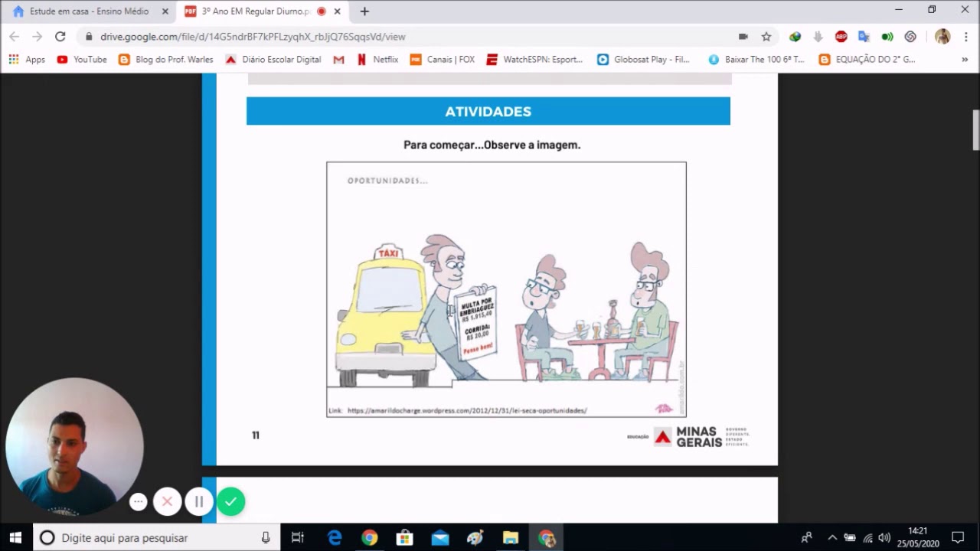Open a new browser tab
Screen dimensions: 980x551
[364, 11]
